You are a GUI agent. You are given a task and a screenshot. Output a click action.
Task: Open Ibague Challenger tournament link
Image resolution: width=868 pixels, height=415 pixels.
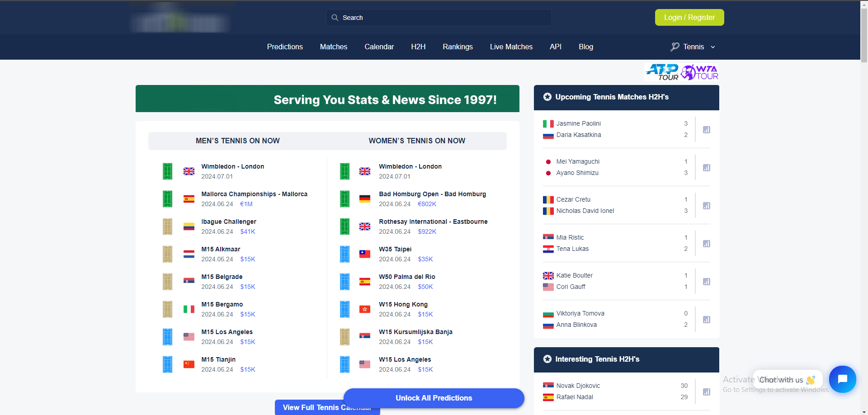click(x=229, y=222)
